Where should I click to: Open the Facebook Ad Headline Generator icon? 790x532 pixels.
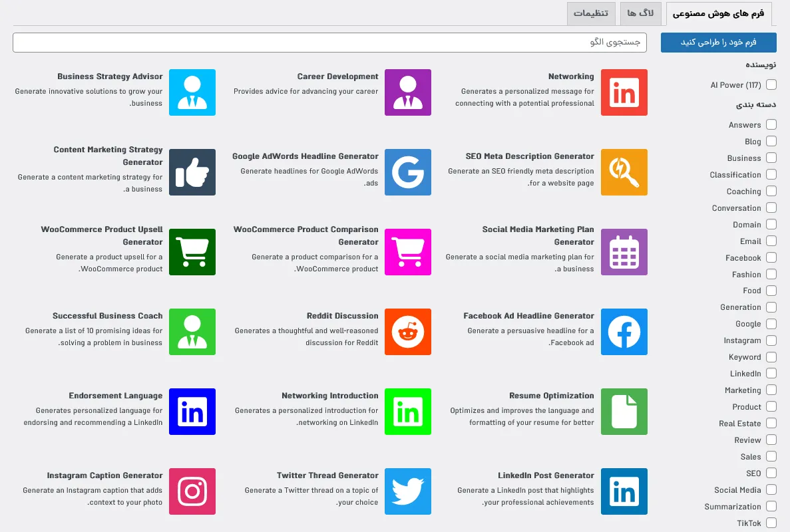[624, 332]
